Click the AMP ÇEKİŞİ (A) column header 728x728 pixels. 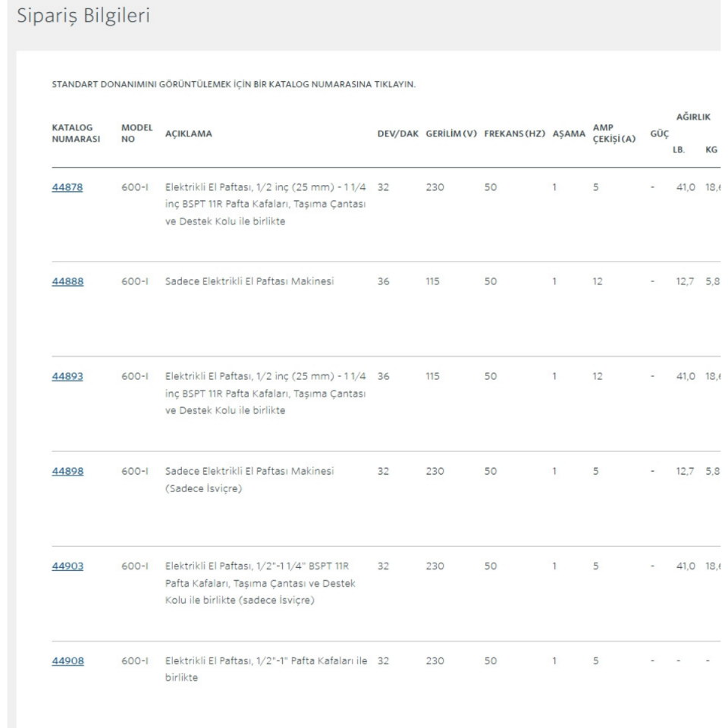click(613, 134)
